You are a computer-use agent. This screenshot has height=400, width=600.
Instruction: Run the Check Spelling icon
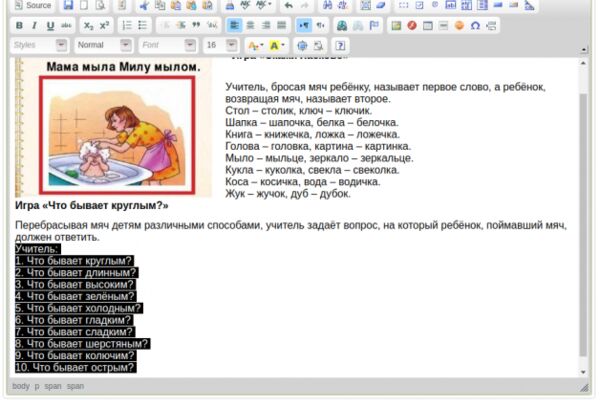245,5
